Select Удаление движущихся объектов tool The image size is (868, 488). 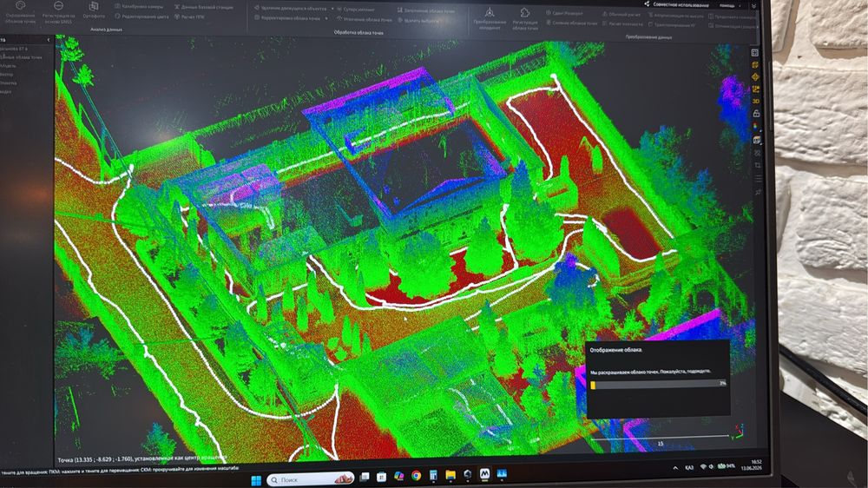click(x=291, y=9)
